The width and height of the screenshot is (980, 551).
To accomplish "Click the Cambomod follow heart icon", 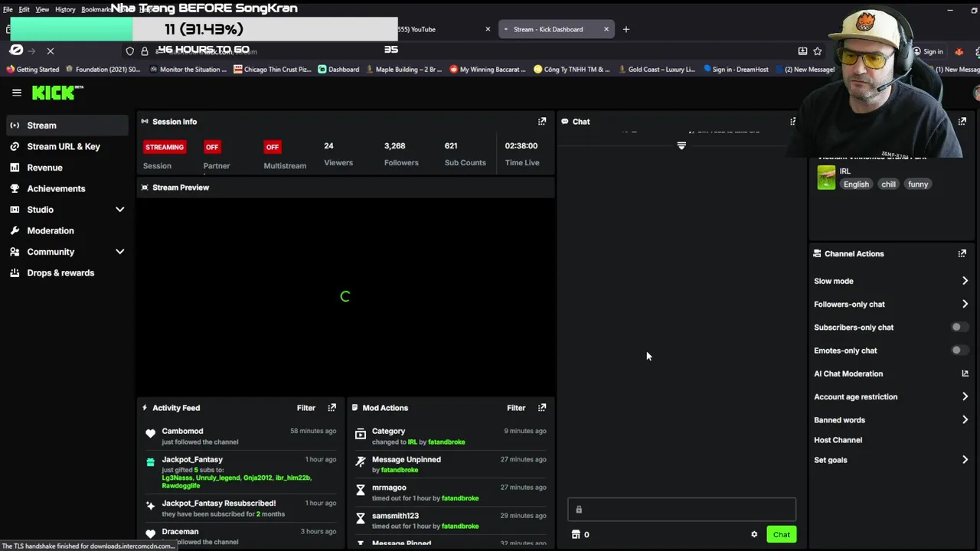I will [151, 434].
